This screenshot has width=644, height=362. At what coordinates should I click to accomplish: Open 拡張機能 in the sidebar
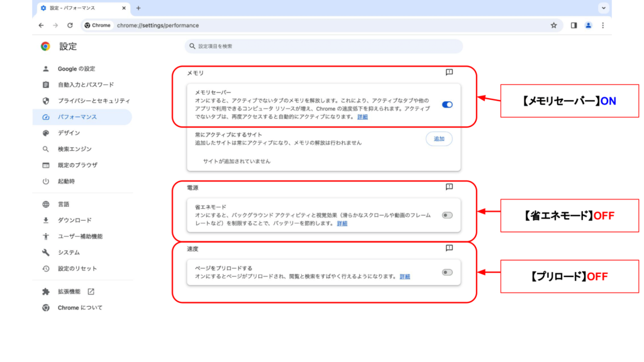[69, 292]
